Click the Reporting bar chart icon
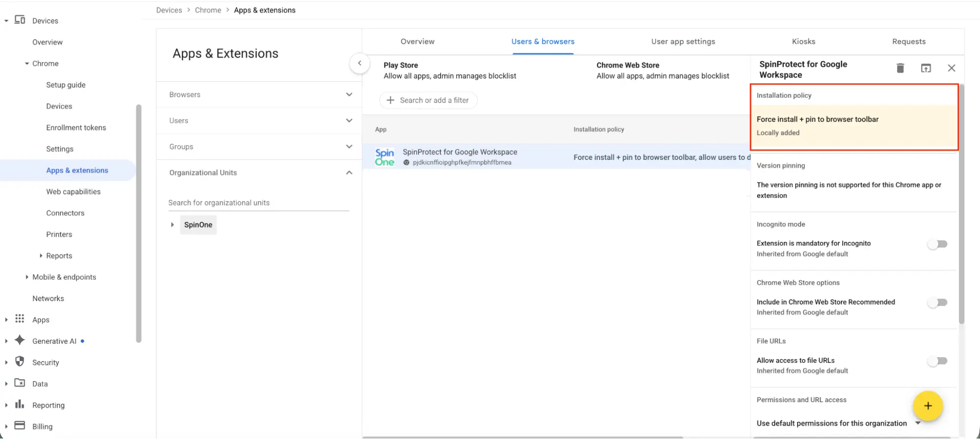The width and height of the screenshot is (980, 439). pyautogui.click(x=20, y=404)
